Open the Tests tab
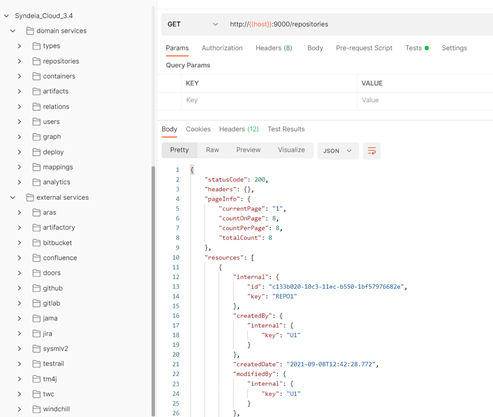The height and width of the screenshot is (417, 493). click(x=417, y=48)
